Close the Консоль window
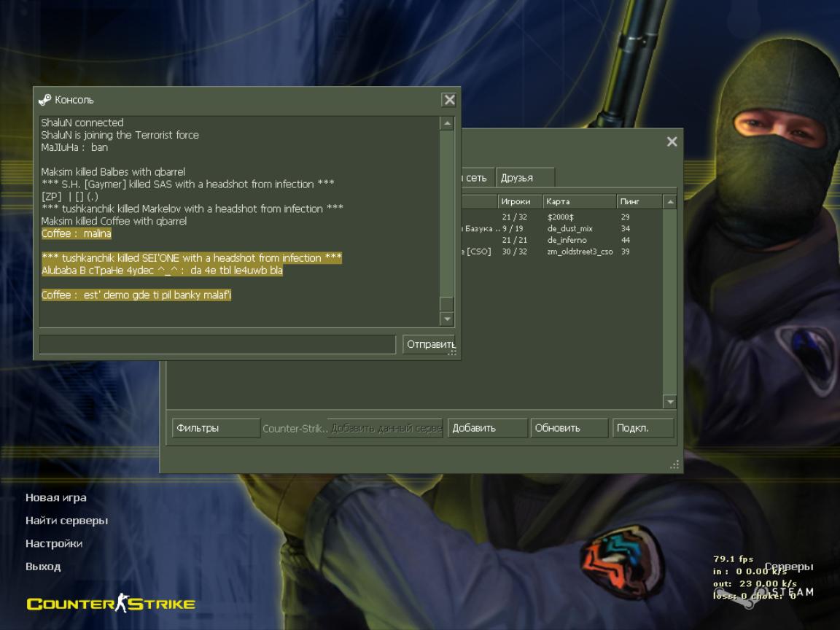This screenshot has width=840, height=630. pos(449,100)
